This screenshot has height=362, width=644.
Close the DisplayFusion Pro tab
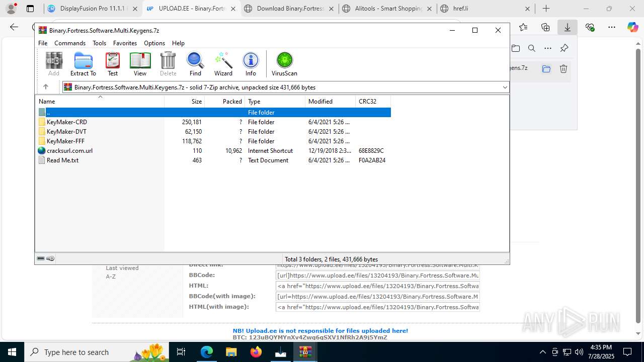coord(135,9)
